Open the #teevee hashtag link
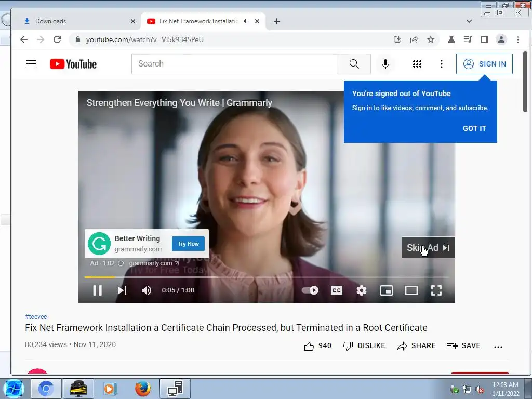 pyautogui.click(x=36, y=316)
